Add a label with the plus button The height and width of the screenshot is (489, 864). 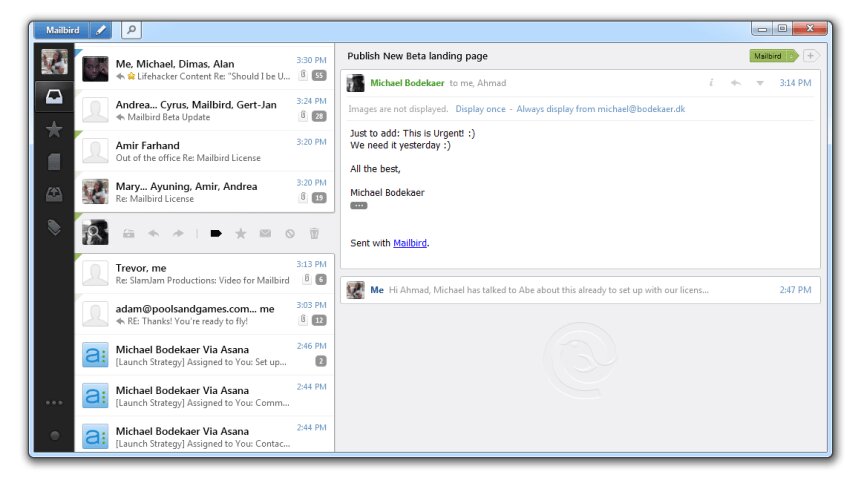click(811, 56)
